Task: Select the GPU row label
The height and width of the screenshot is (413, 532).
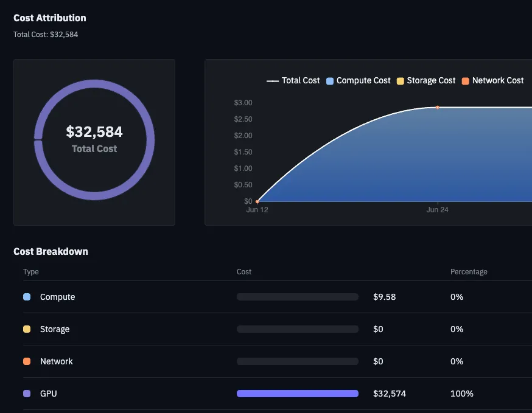Action: pyautogui.click(x=49, y=394)
